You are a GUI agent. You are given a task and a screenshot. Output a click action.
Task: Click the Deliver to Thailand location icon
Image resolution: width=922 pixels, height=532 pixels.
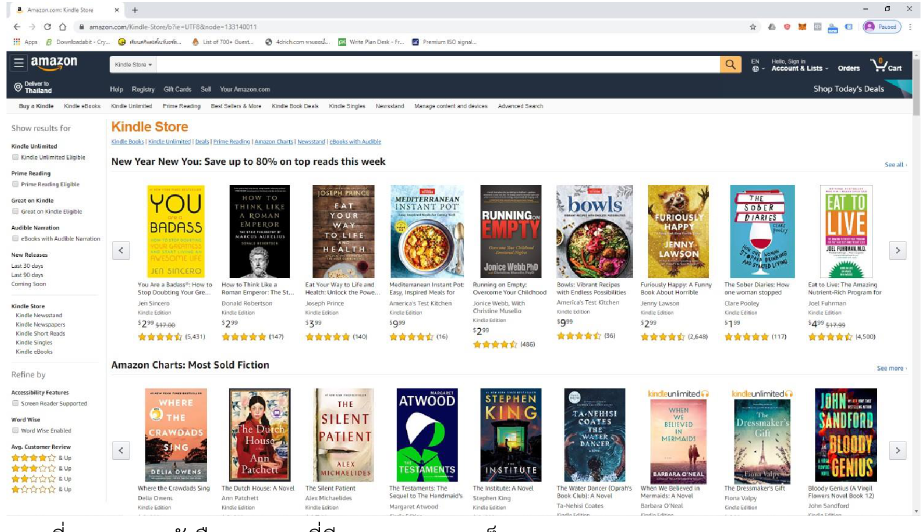[18, 87]
